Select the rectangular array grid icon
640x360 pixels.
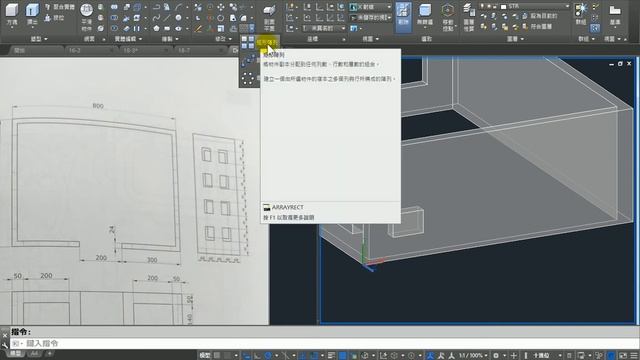[248, 42]
